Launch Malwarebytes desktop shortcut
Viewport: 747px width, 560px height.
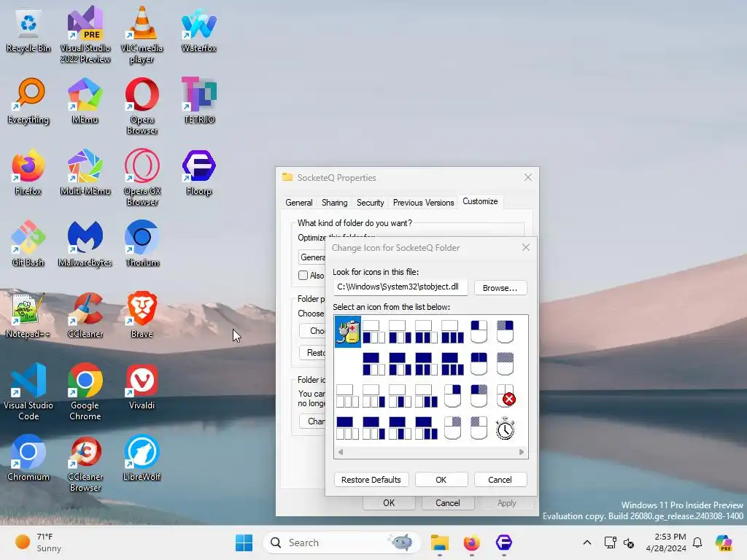(85, 244)
